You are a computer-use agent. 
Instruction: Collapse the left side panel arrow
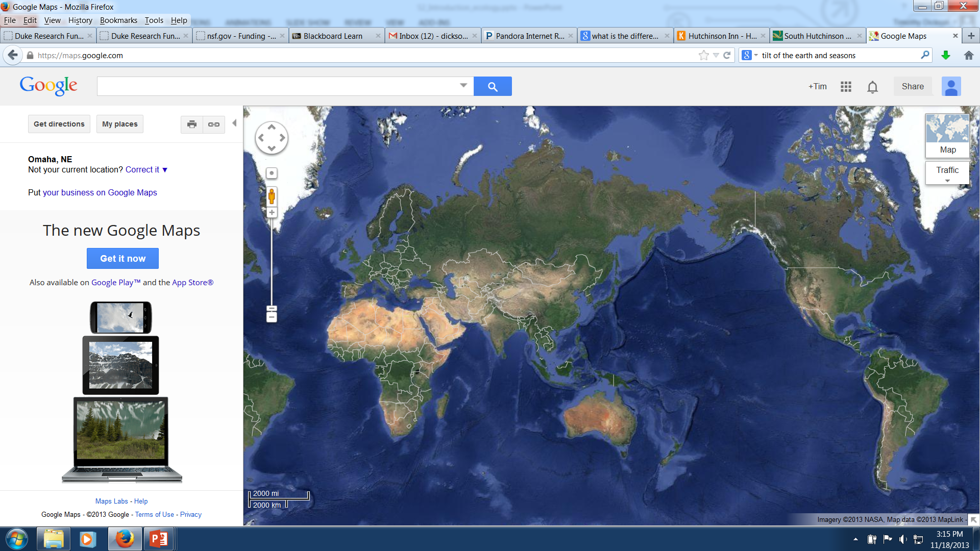[234, 123]
